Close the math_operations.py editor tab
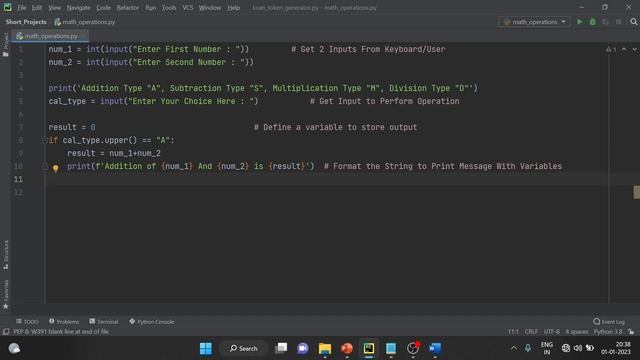Image resolution: width=640 pixels, height=360 pixels. coord(83,36)
